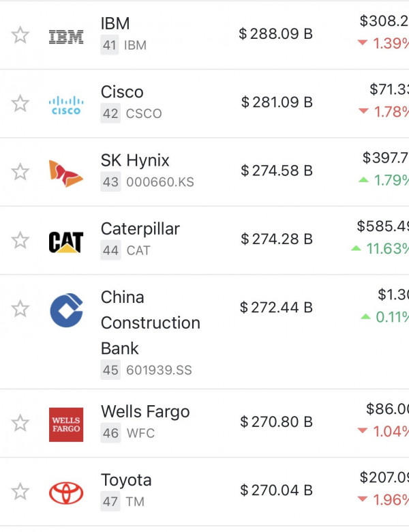This screenshot has width=409, height=532.
Task: Star China Construction Bank row
Action: coord(20,310)
